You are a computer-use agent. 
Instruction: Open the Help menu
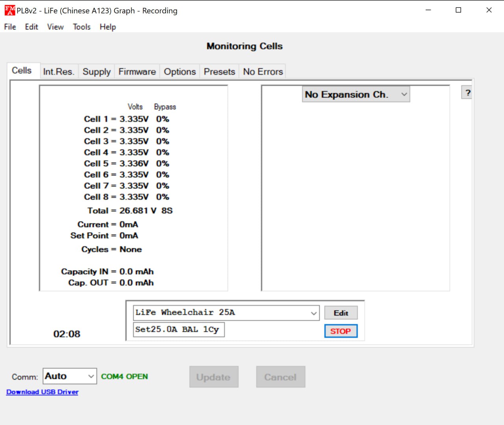pyautogui.click(x=107, y=27)
